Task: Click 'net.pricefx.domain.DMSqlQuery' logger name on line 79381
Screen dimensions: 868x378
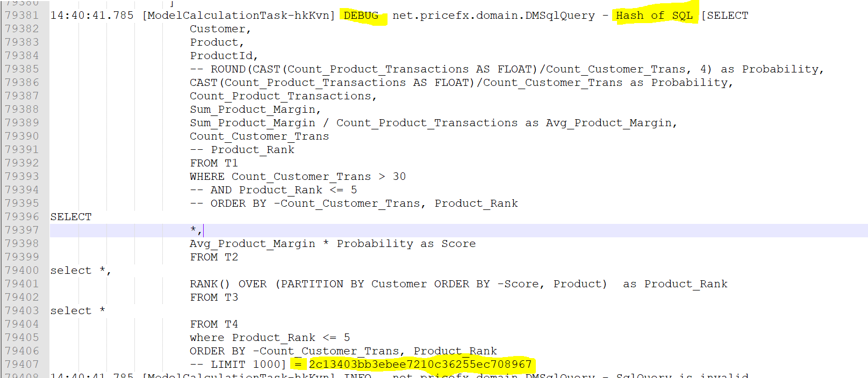Action: point(493,16)
